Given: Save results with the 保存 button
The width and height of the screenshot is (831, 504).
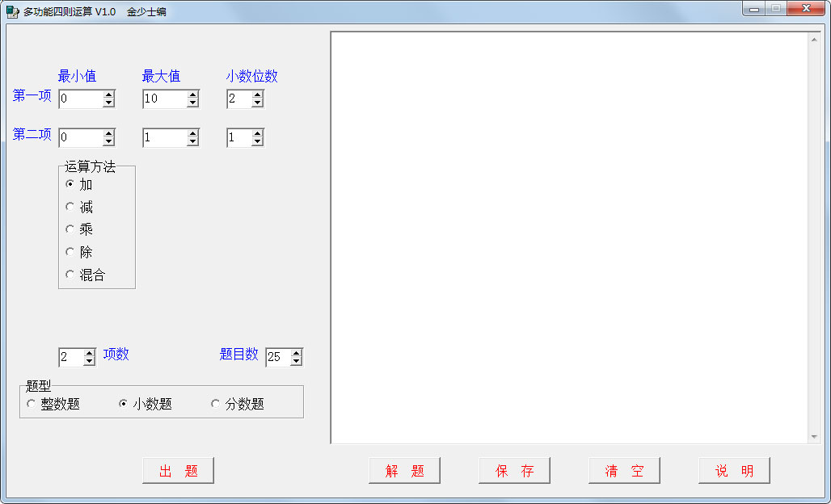Looking at the screenshot, I should (x=514, y=471).
